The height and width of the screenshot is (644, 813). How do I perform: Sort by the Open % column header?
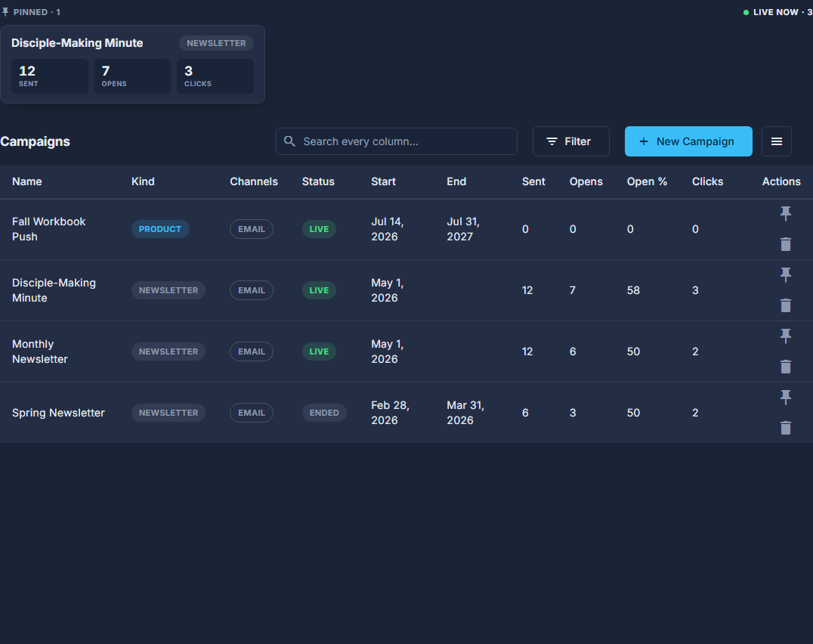(x=647, y=181)
